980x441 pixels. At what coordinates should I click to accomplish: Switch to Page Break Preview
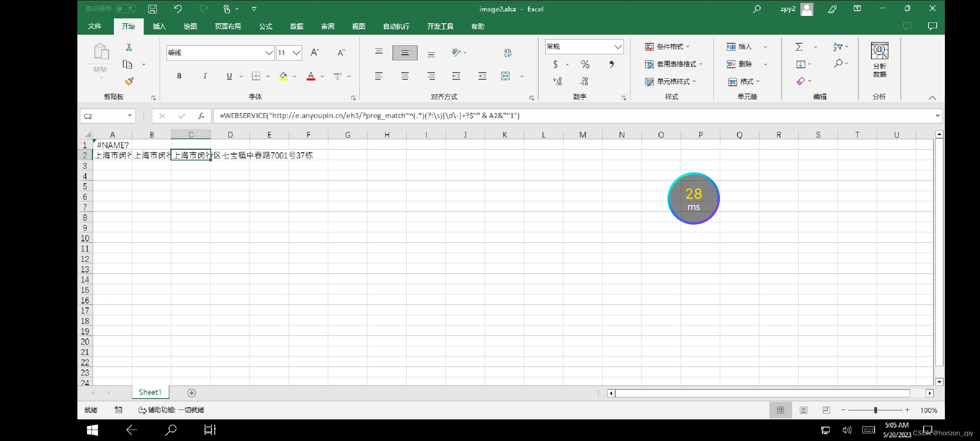tap(826, 410)
